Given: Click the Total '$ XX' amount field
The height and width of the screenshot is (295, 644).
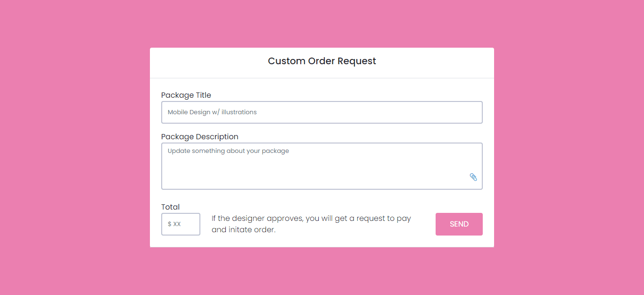Looking at the screenshot, I should [x=181, y=224].
